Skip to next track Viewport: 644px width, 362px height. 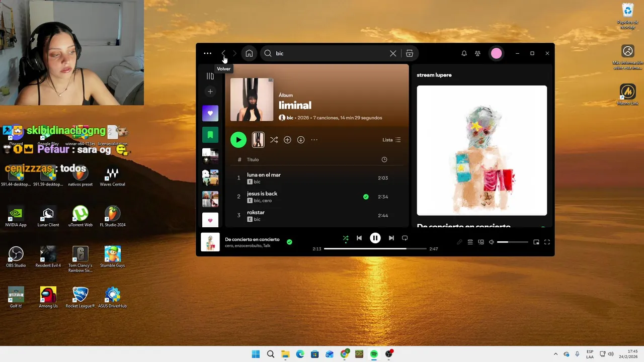tap(391, 238)
